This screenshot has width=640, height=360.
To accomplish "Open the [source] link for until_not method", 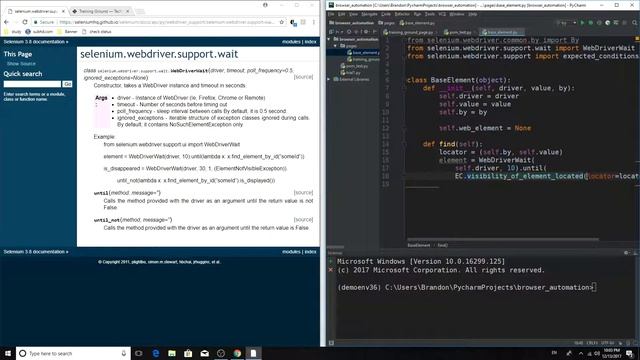I will [303, 220].
